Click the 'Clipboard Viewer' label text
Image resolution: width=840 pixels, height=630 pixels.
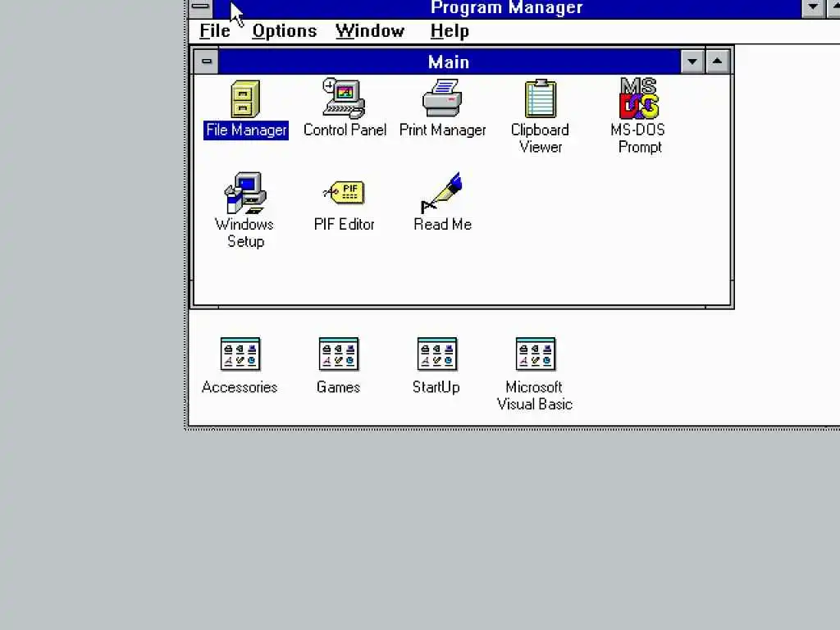pos(540,138)
